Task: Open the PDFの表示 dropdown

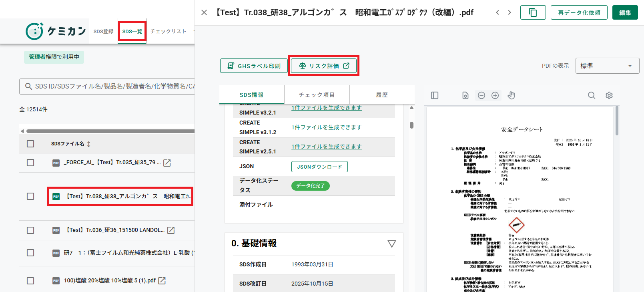Action: click(607, 66)
